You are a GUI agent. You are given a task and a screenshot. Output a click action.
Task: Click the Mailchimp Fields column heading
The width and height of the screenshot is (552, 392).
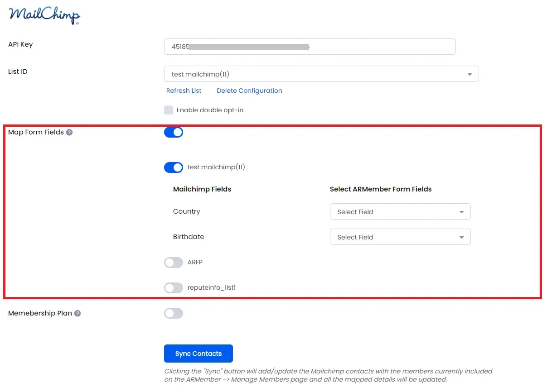point(202,189)
